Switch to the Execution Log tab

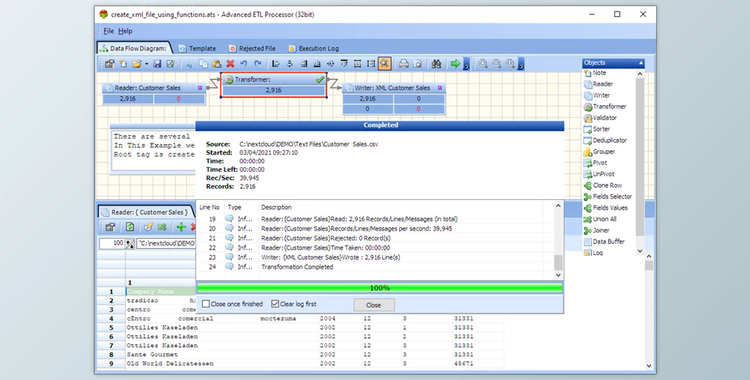tap(314, 48)
